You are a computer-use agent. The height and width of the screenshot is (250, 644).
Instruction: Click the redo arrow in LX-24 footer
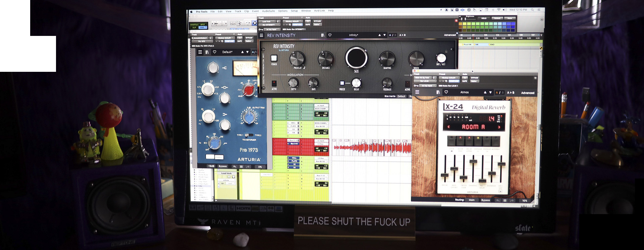pos(512,200)
